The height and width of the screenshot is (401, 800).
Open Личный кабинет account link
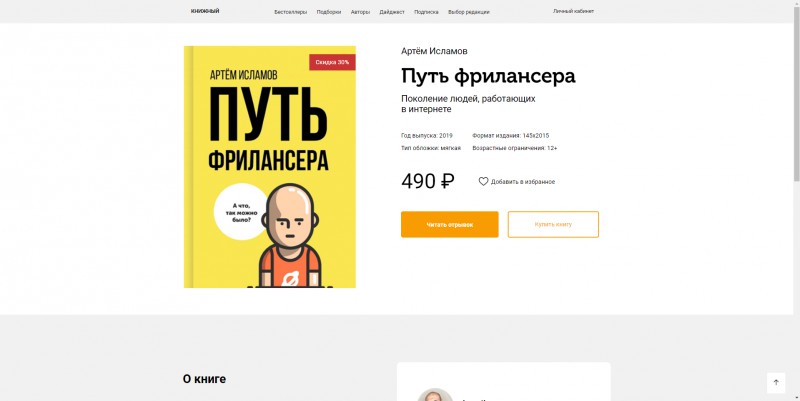(x=573, y=11)
